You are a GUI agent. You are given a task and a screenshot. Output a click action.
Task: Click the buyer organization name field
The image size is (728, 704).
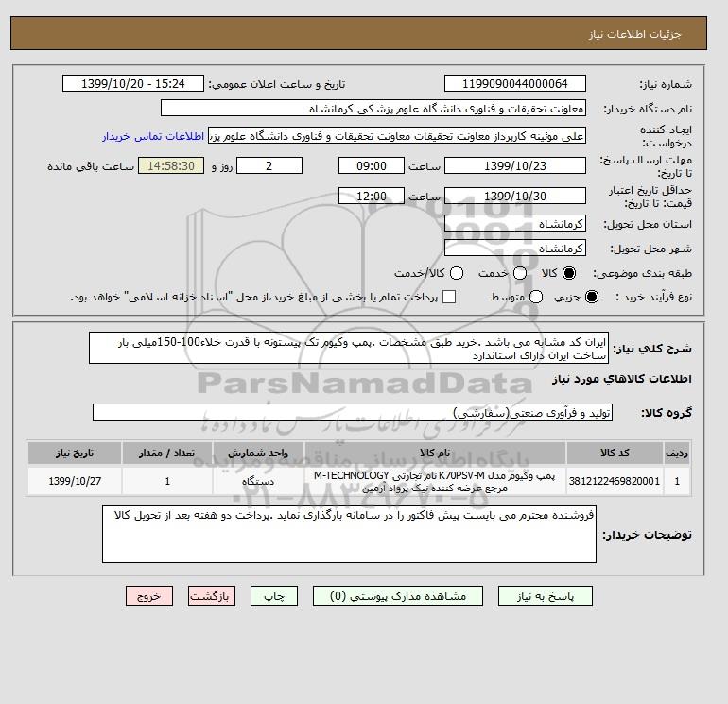[373, 108]
